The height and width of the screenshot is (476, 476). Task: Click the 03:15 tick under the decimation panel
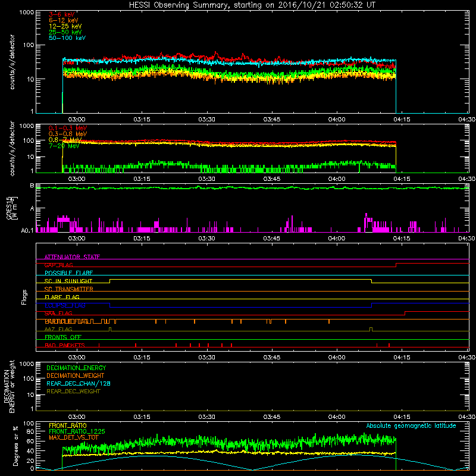(x=142, y=417)
